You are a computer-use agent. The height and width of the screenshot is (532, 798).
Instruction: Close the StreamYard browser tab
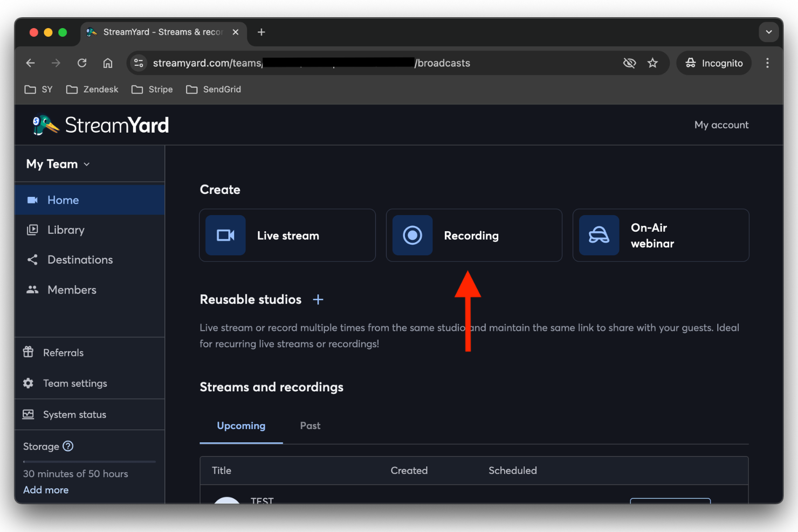coord(236,32)
